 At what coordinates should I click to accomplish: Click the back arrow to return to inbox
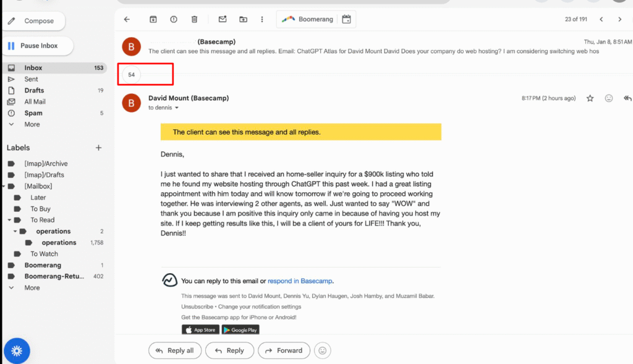[x=127, y=20]
